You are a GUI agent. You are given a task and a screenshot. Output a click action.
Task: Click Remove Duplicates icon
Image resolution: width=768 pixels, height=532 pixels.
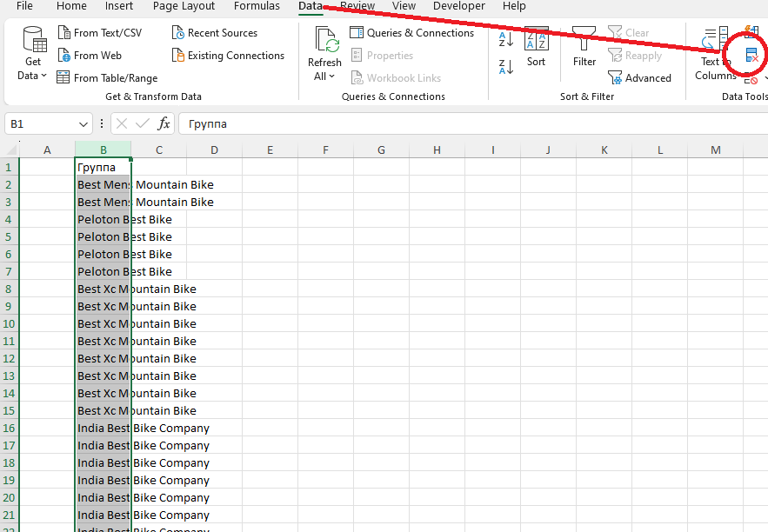click(x=751, y=56)
